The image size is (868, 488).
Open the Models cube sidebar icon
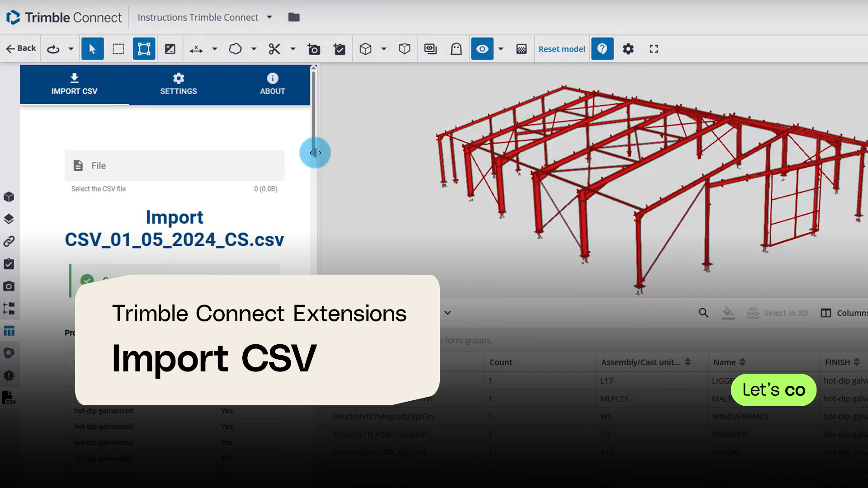click(x=9, y=197)
